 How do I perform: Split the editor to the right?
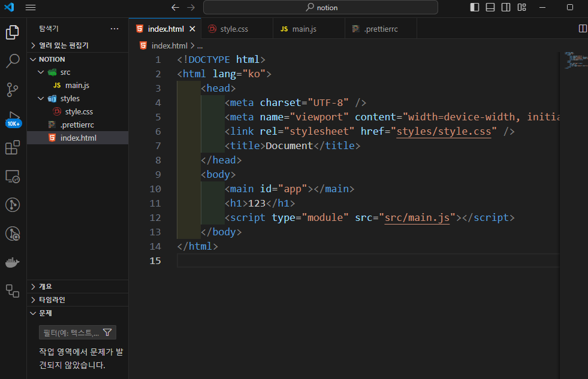click(583, 29)
